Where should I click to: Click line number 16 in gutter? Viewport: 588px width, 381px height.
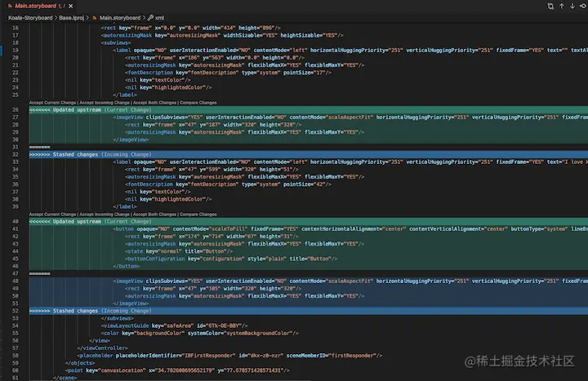coord(16,28)
